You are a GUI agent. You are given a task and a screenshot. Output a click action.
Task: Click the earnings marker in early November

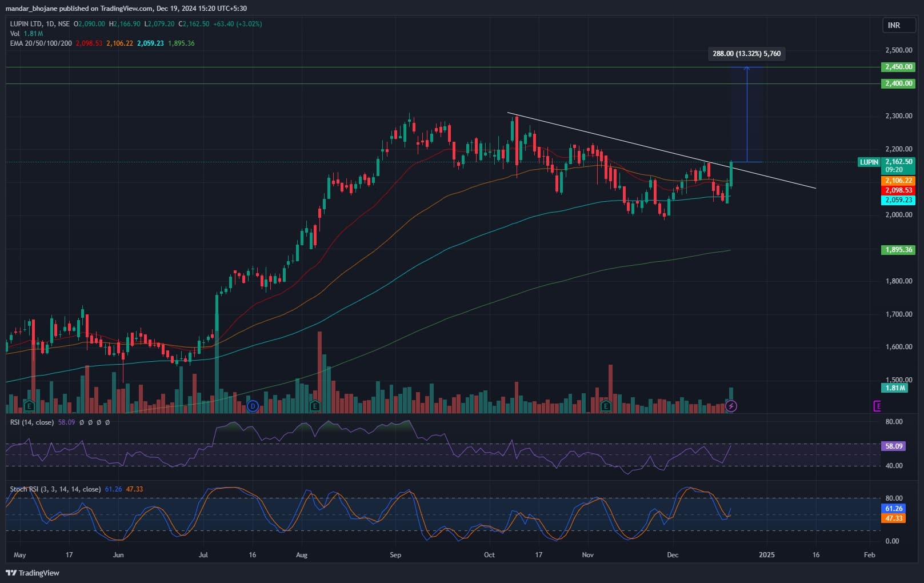[x=606, y=406]
